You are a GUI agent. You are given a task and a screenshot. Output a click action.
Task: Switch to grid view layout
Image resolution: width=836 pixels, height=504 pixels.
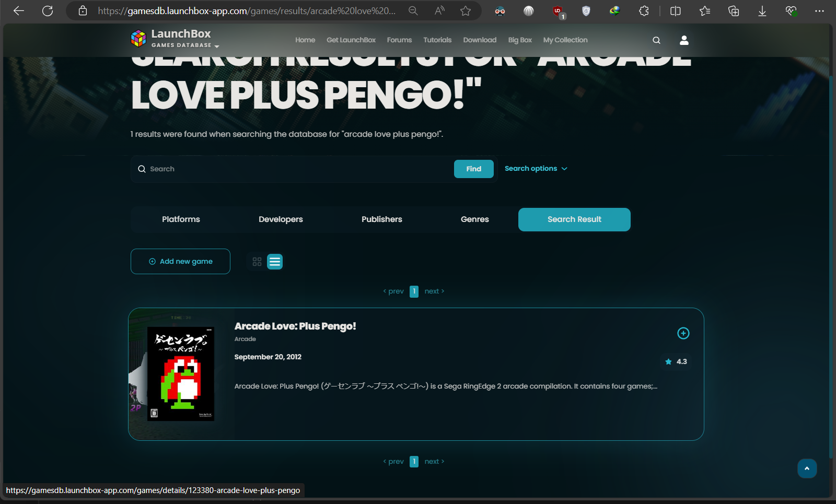[257, 262]
